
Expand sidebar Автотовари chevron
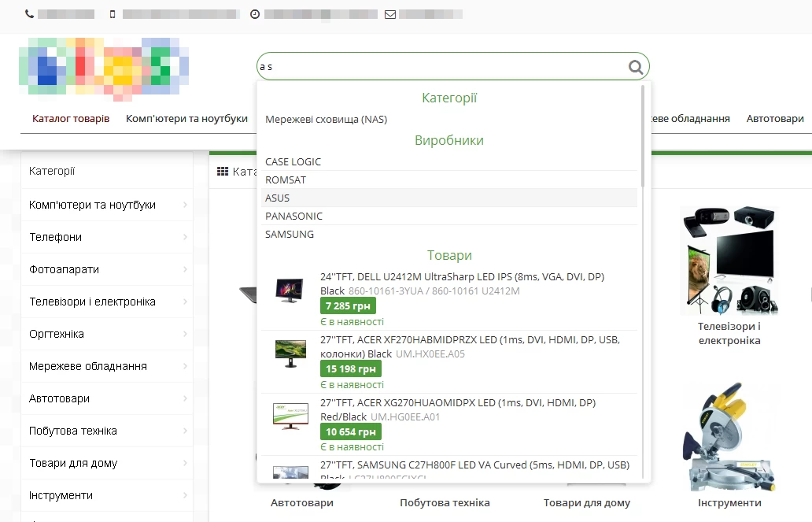pyautogui.click(x=185, y=398)
